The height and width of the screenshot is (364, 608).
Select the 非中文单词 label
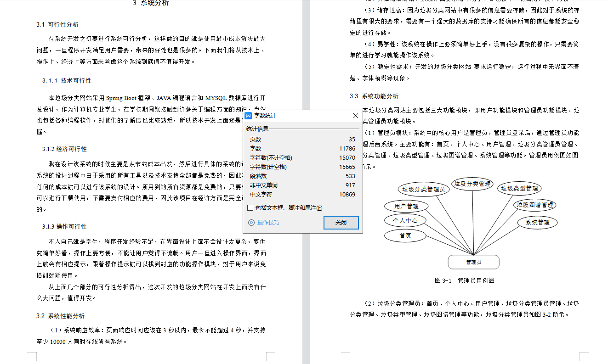264,185
